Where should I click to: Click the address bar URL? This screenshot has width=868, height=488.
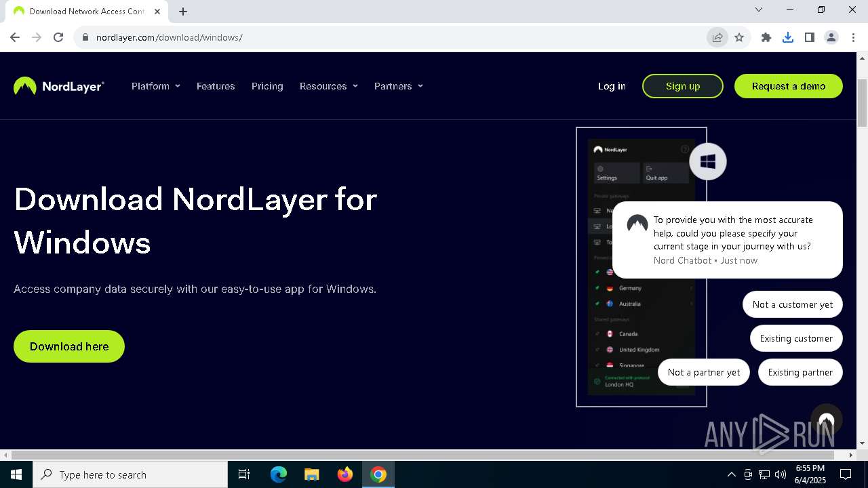[169, 37]
